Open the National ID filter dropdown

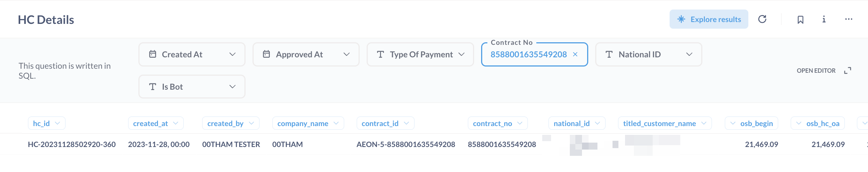tap(648, 54)
